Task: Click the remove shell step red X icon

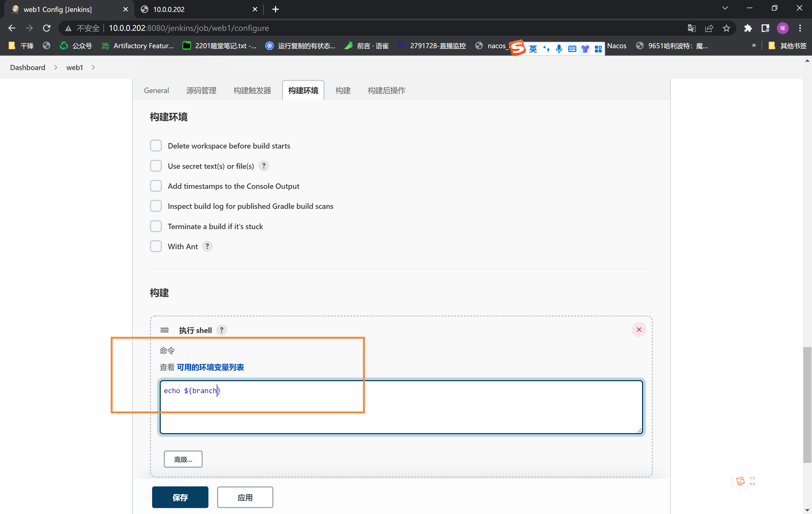Action: tap(639, 330)
